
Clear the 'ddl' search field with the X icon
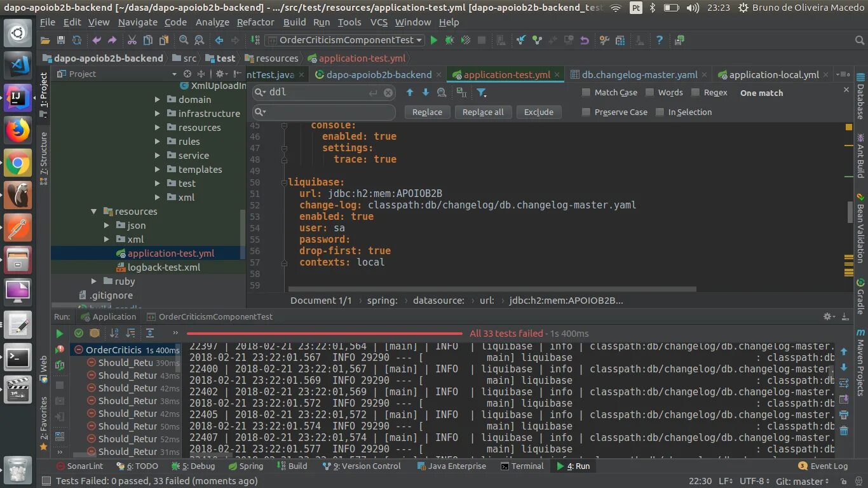pyautogui.click(x=388, y=93)
